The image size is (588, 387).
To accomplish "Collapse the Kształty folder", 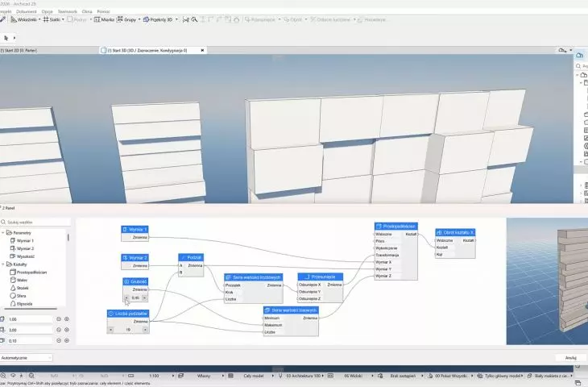I will 3,264.
